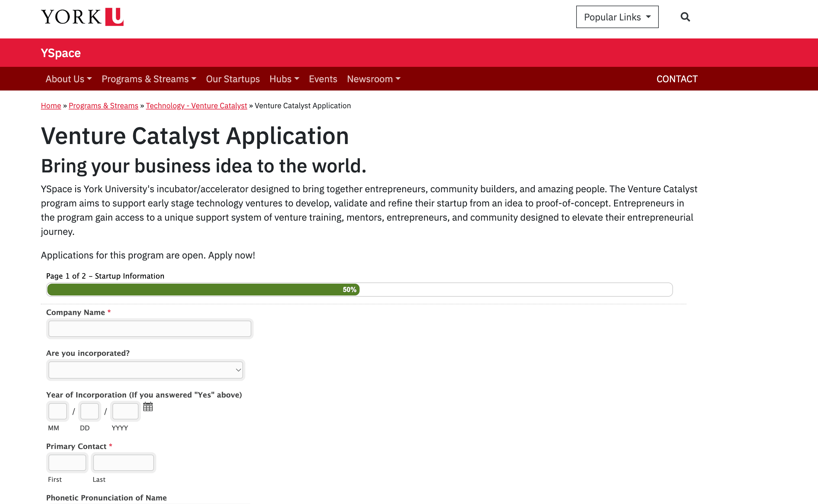Focus the Primary Contact Last name field
Image resolution: width=818 pixels, height=504 pixels.
coord(123,463)
